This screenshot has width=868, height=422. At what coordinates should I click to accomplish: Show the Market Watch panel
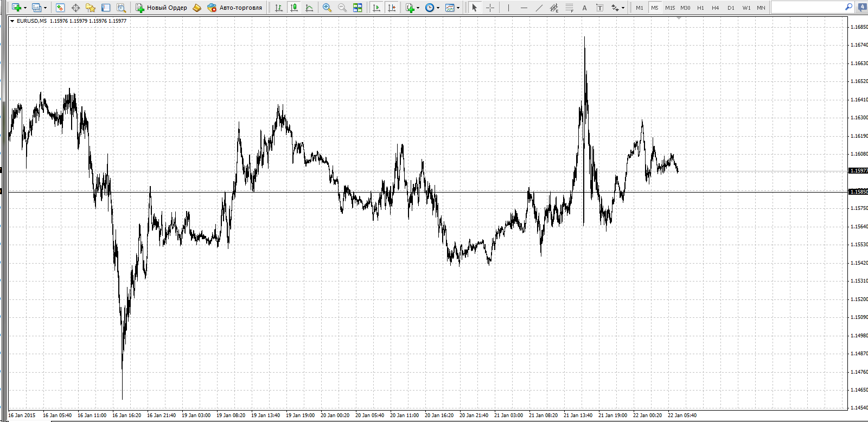[60, 8]
